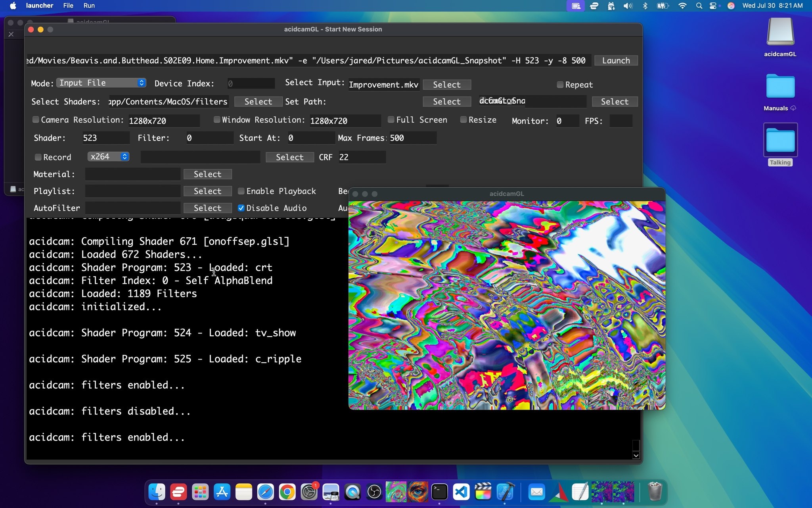
Task: Open the x264 codec dropdown
Action: (x=108, y=156)
